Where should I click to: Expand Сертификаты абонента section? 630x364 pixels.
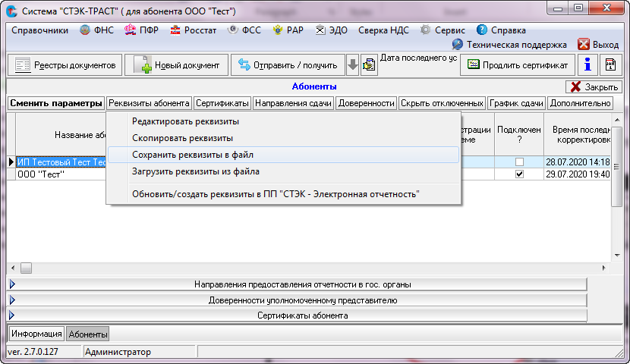pos(297,315)
